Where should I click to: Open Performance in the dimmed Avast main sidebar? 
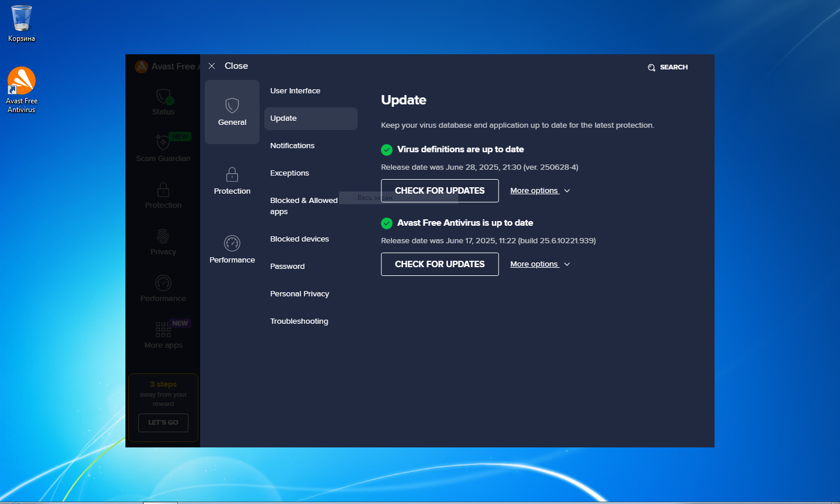point(163,288)
